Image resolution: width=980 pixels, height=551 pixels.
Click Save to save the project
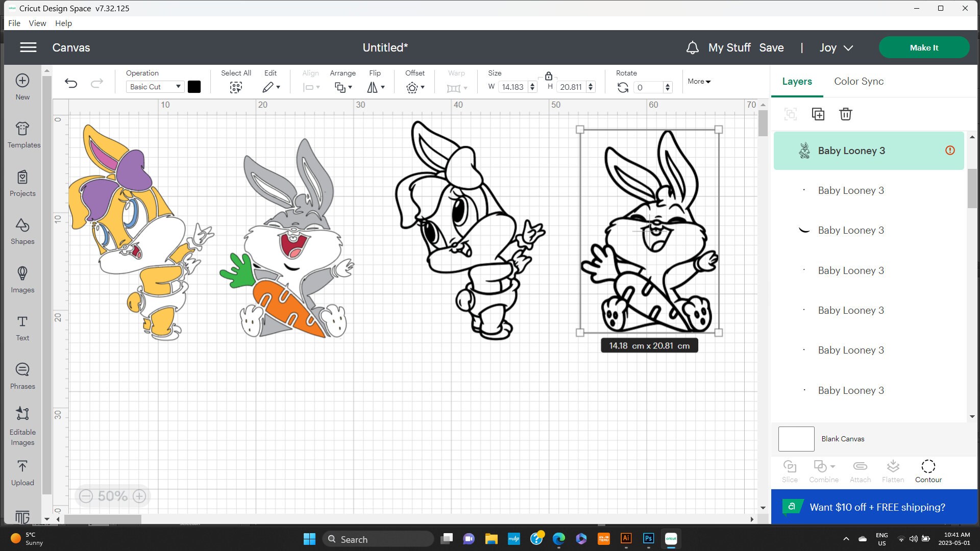click(x=771, y=47)
